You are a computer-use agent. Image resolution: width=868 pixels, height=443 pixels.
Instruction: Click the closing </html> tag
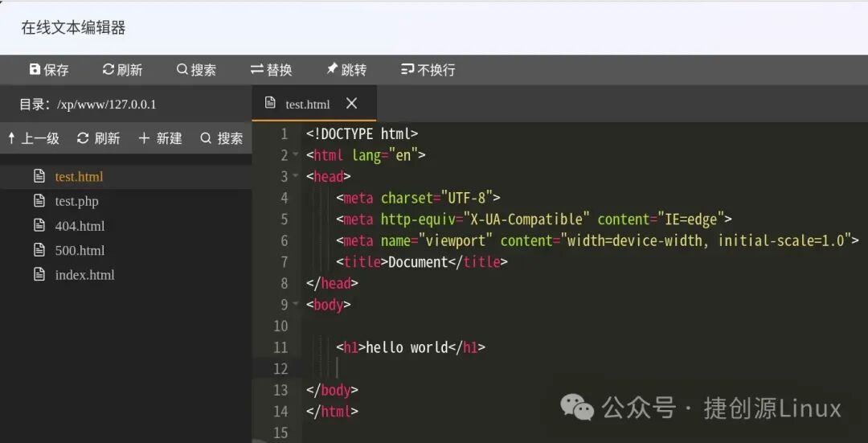click(332, 411)
